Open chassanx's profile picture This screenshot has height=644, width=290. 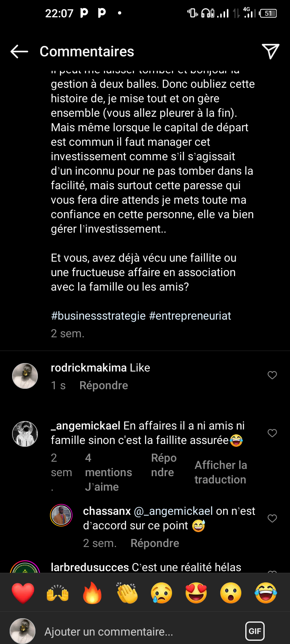61,515
